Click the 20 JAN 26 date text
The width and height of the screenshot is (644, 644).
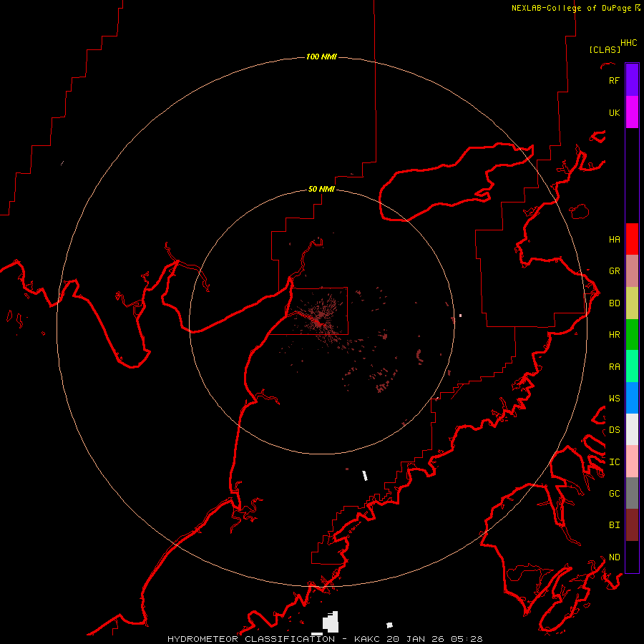416,639
